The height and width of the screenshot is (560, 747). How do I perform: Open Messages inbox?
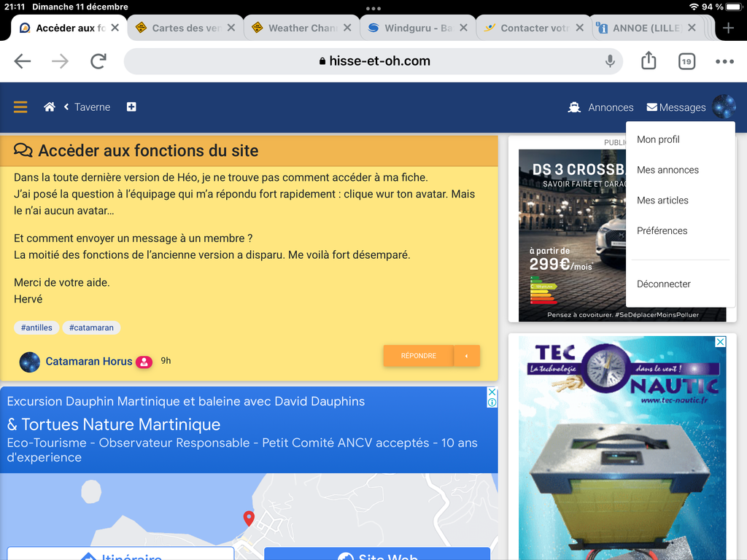(676, 108)
